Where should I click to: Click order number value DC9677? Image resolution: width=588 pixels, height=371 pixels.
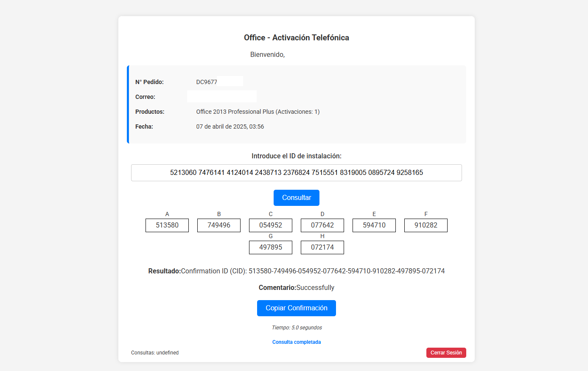tap(207, 82)
